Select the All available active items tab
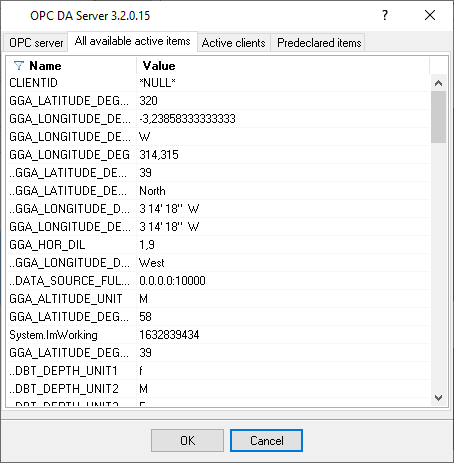Image resolution: width=454 pixels, height=463 pixels. pos(132,41)
